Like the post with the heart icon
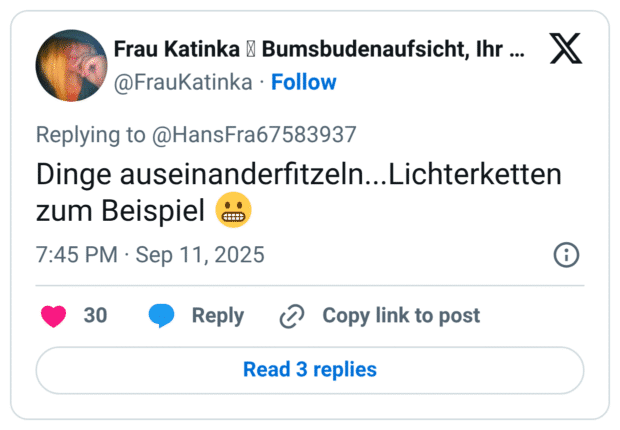620x430 pixels. 53,316
